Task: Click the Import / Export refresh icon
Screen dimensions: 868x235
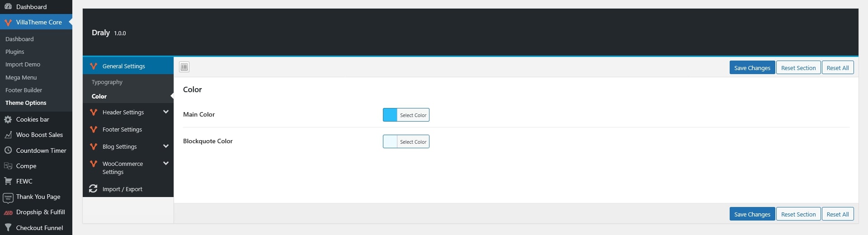Action: [93, 189]
